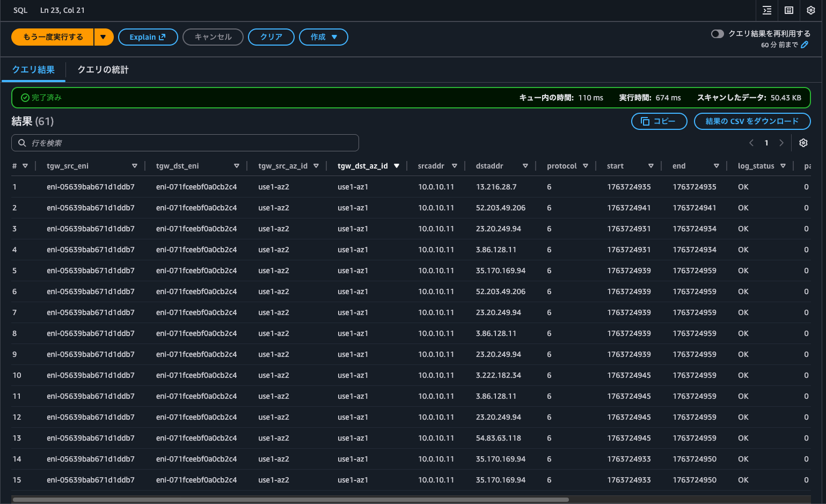Open dropdown arrow beside もう一度実行する
Viewport: 826px width, 504px height.
[x=103, y=37]
